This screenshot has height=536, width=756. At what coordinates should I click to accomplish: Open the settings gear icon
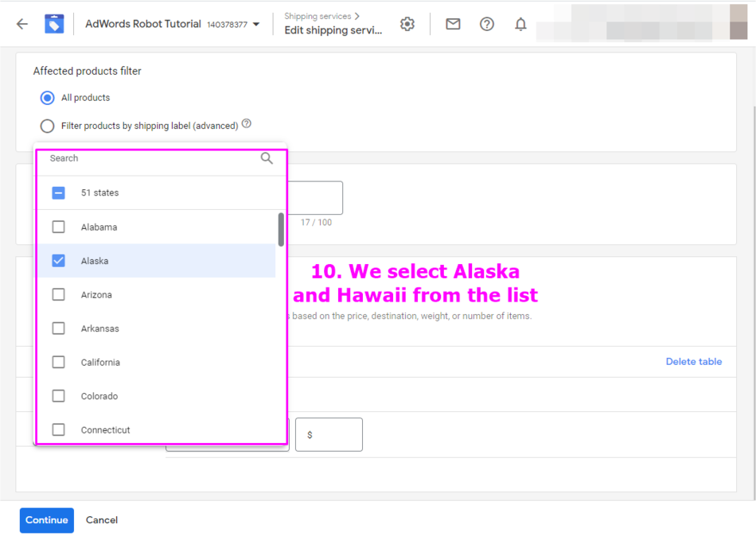pos(407,24)
